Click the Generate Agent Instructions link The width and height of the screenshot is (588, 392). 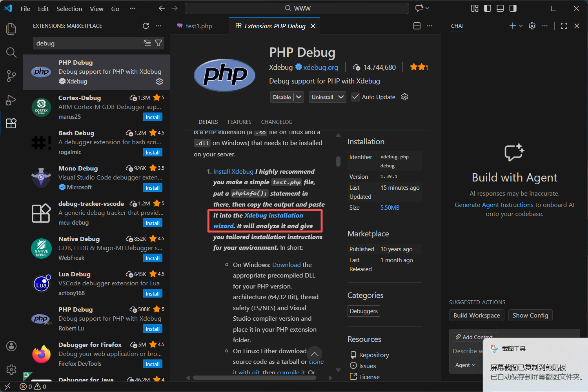494,205
